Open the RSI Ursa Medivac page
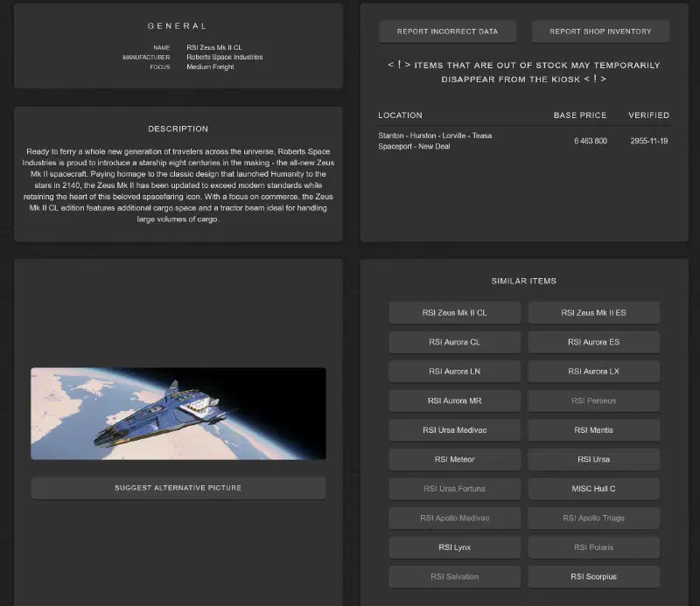The width and height of the screenshot is (700, 606). (454, 429)
